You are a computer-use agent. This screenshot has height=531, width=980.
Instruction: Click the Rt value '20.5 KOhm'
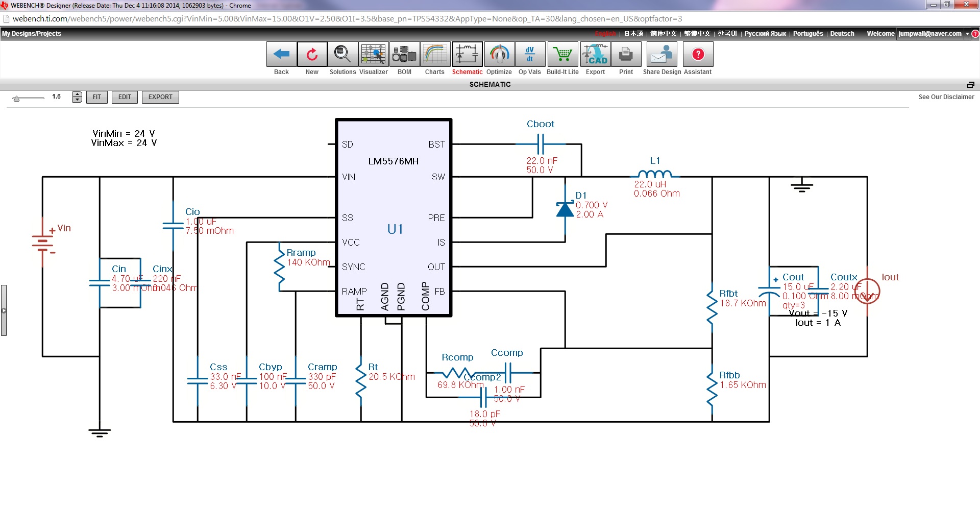click(x=392, y=377)
